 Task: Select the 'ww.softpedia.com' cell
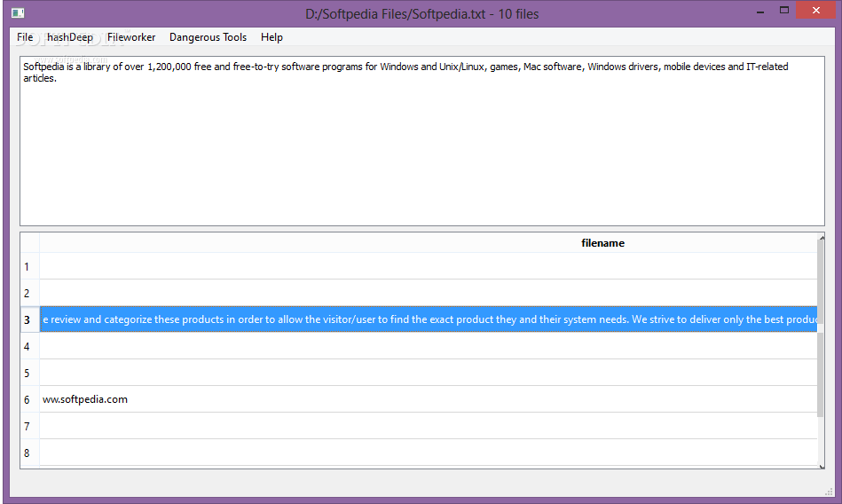[429, 399]
